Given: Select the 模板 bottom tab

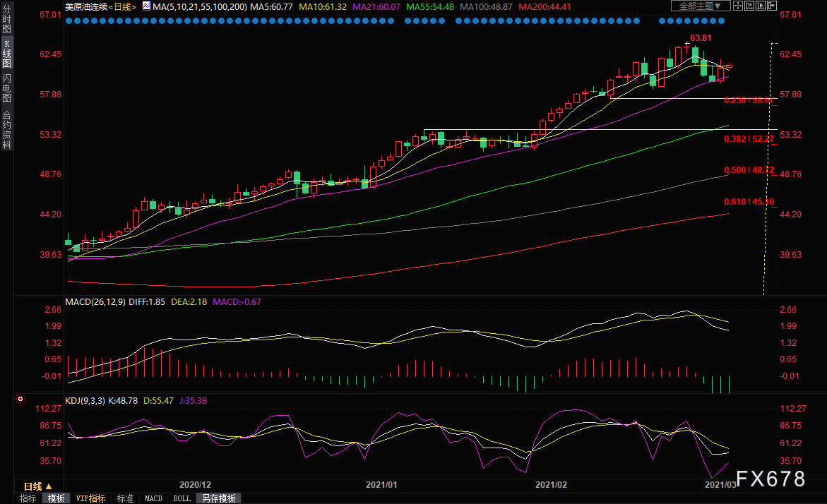Looking at the screenshot, I should tap(56, 498).
